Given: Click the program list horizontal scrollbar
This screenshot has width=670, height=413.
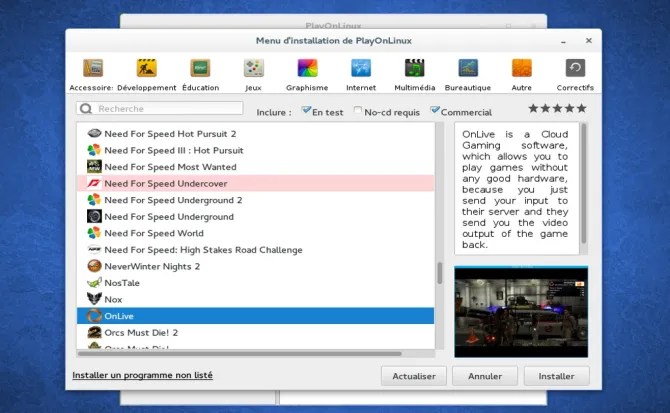Looking at the screenshot, I should [x=240, y=354].
